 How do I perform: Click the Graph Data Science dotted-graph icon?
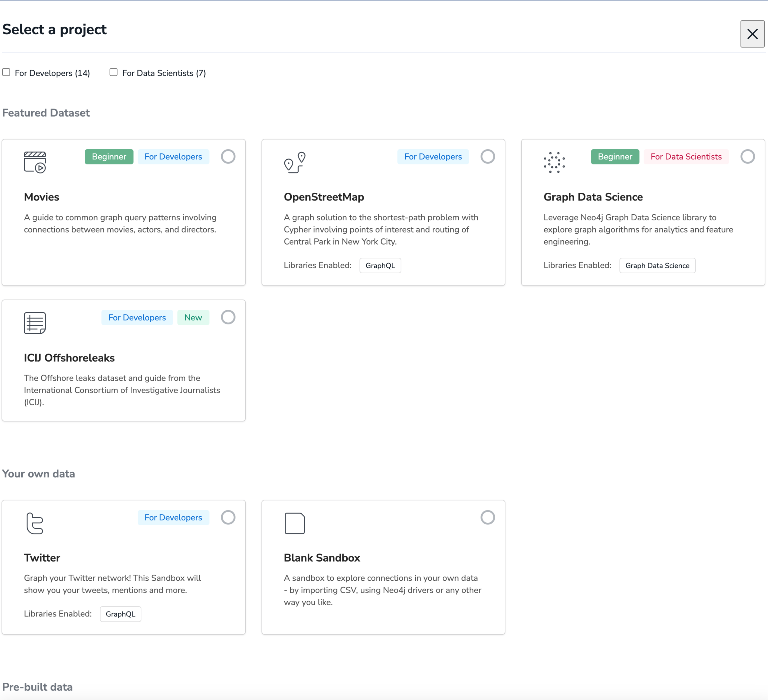pyautogui.click(x=554, y=162)
